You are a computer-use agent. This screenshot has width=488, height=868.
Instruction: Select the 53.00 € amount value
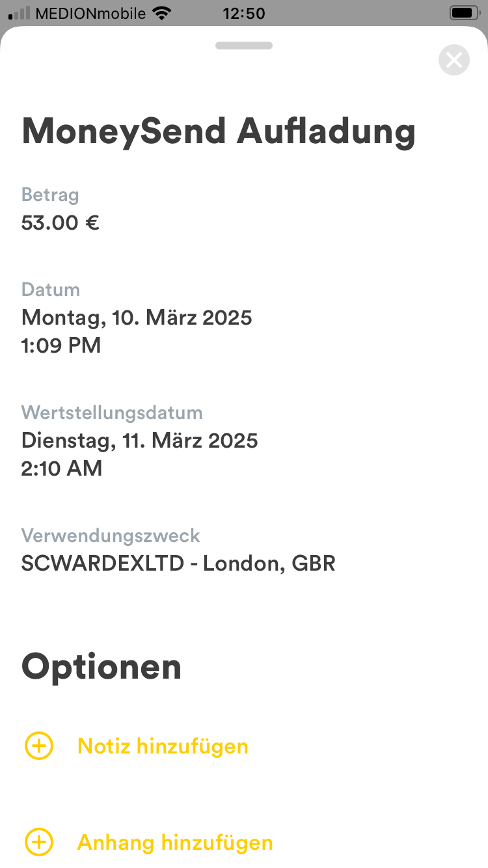(x=61, y=223)
